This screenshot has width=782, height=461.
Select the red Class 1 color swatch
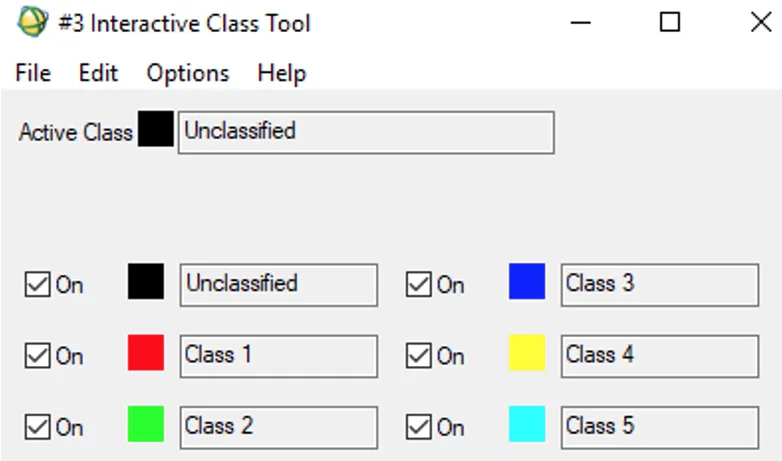point(146,353)
